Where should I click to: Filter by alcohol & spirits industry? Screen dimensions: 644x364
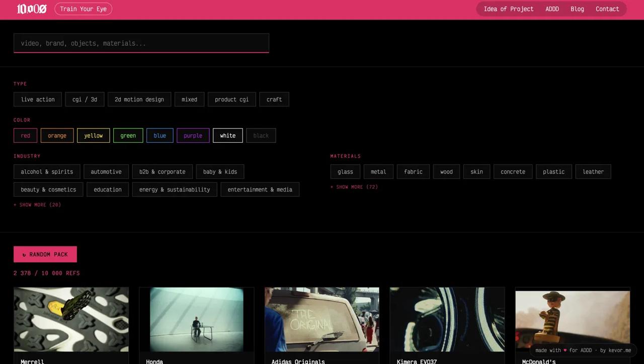coord(47,172)
